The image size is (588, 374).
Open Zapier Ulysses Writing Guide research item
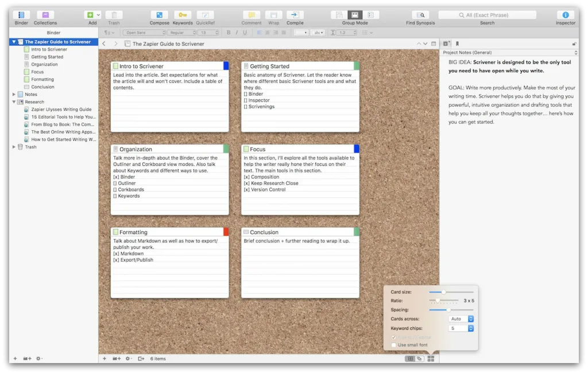coord(61,110)
